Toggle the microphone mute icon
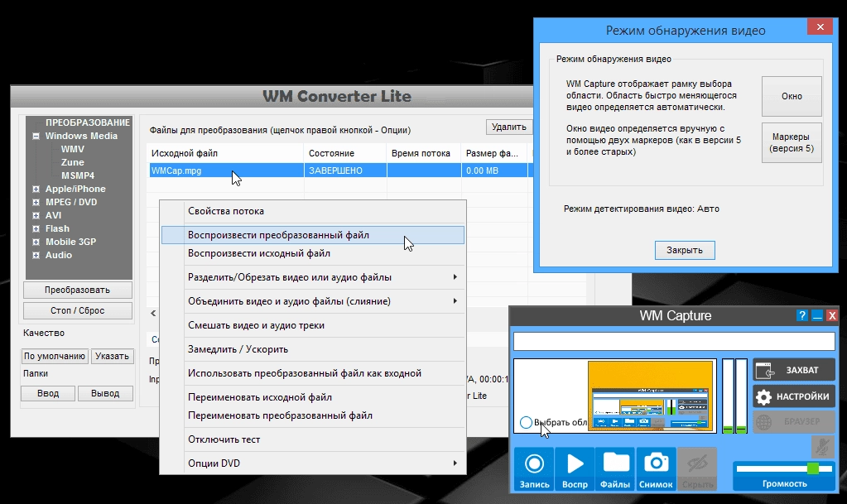This screenshot has width=847, height=504. tap(822, 447)
